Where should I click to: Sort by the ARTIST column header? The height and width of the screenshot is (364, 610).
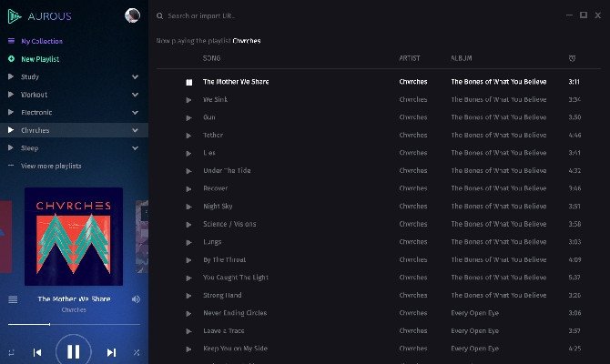410,58
